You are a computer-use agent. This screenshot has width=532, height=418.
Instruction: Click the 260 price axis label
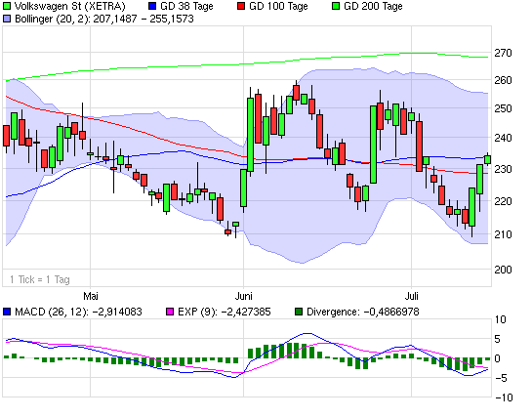503,80
